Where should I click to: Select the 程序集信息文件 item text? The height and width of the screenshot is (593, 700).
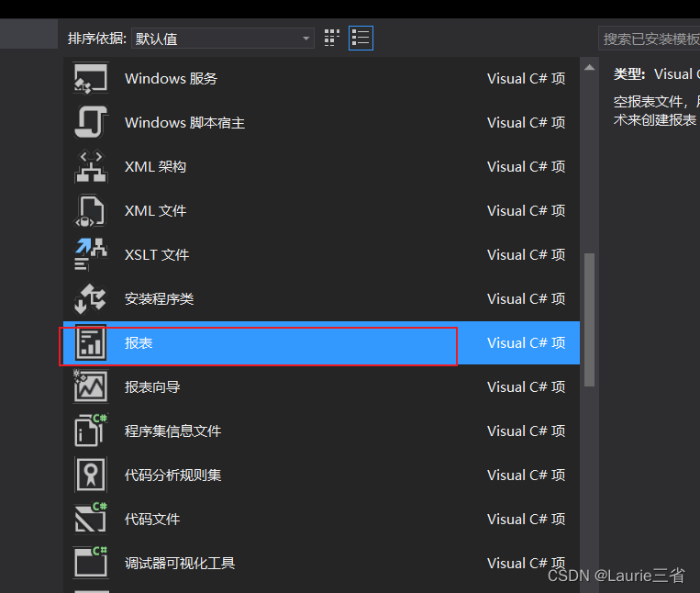click(172, 431)
